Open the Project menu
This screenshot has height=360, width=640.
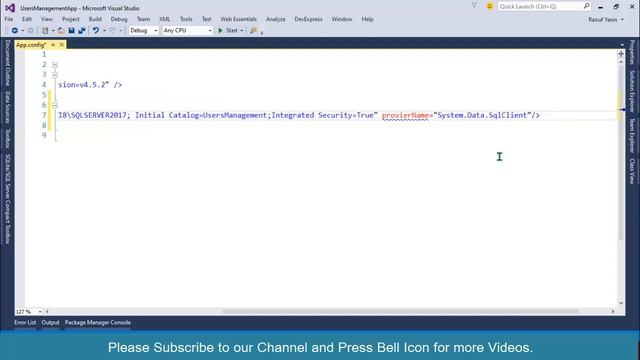pos(71,19)
